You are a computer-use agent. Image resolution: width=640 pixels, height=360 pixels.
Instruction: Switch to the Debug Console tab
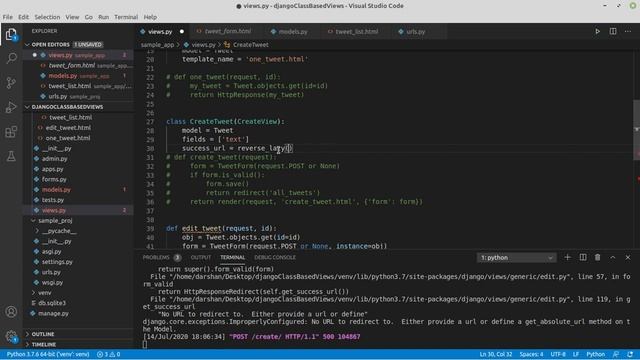click(x=275, y=258)
